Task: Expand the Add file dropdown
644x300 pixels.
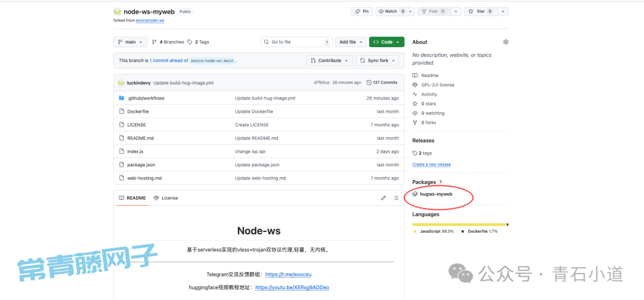Action: pyautogui.click(x=351, y=42)
